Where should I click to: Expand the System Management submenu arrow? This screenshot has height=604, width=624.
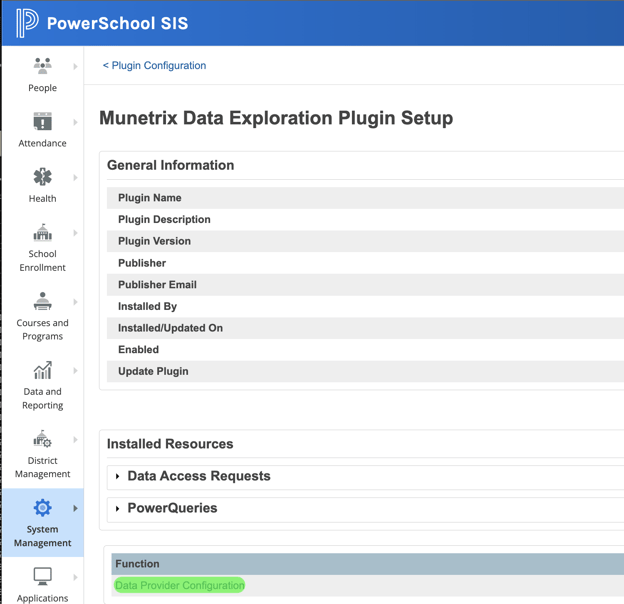pyautogui.click(x=75, y=508)
